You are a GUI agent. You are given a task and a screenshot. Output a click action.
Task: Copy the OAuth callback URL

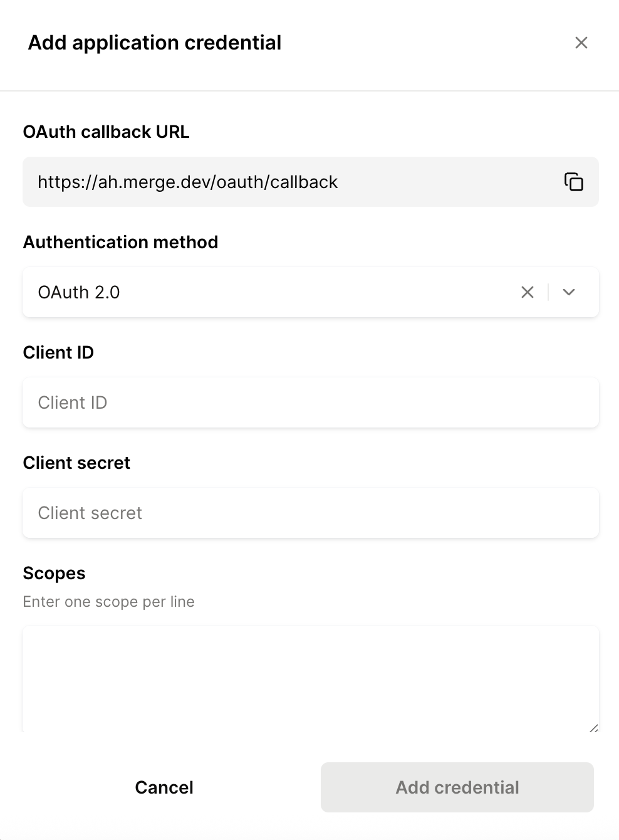coord(573,182)
